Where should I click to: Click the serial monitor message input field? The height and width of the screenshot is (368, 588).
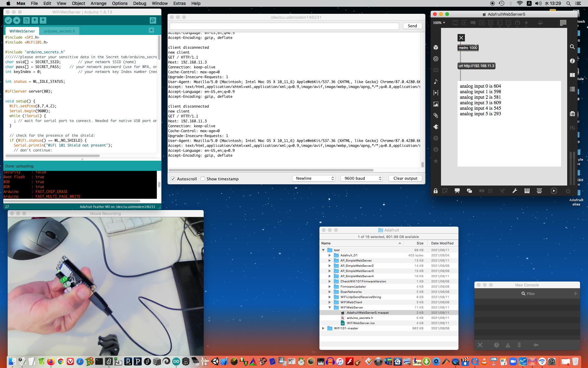[284, 26]
